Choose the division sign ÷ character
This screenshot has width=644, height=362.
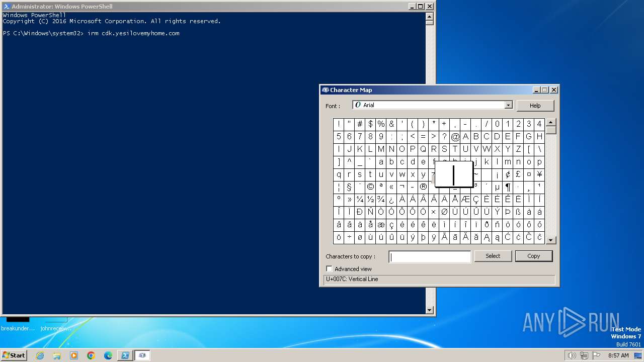pos(349,237)
